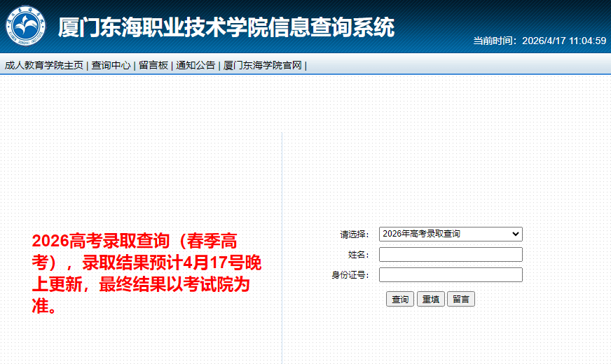The height and width of the screenshot is (364, 611).
Task: Click the vertical divider beside the form
Action: (x=282, y=245)
